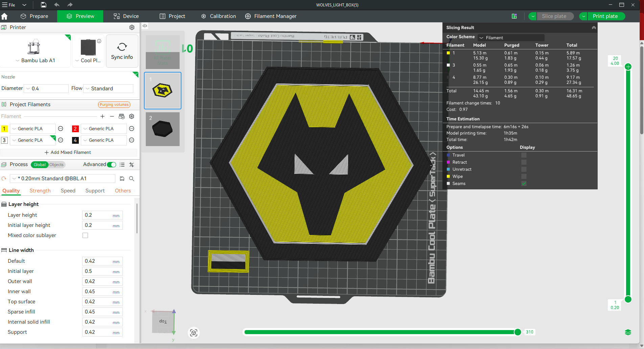This screenshot has height=349, width=644.
Task: Collapse the left sidebar panel arrow
Action: tap(145, 26)
